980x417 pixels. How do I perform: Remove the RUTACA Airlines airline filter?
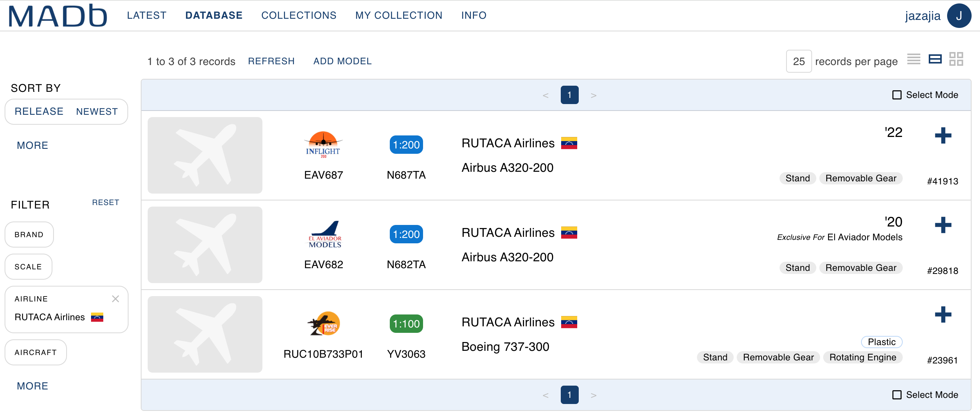pos(116,299)
